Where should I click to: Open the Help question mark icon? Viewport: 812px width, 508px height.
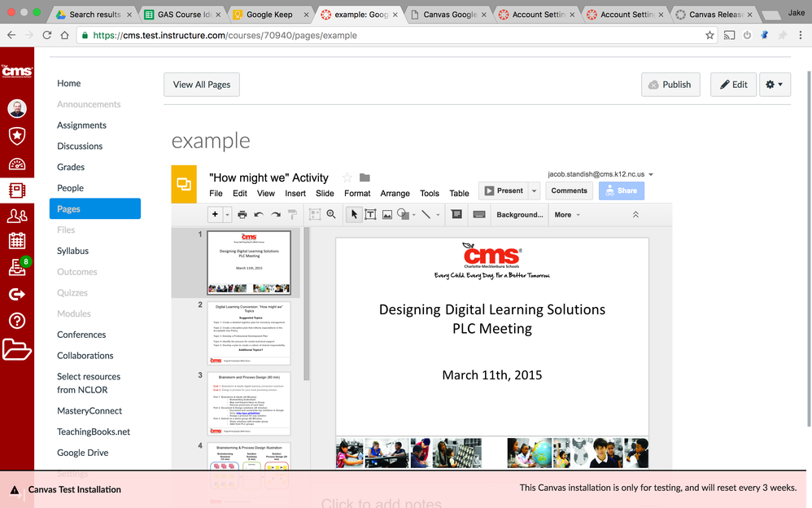point(17,321)
